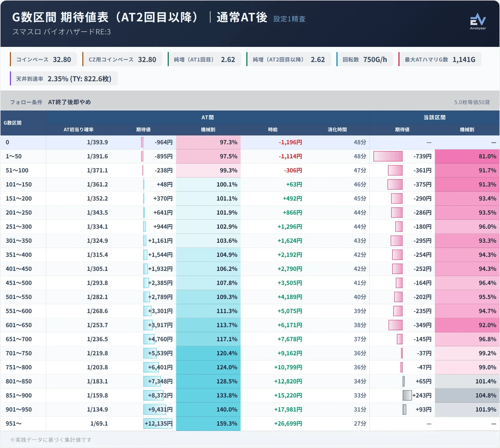500x448 pixels.
Task: Select the 回転数 750G/h chip
Action: (x=365, y=59)
